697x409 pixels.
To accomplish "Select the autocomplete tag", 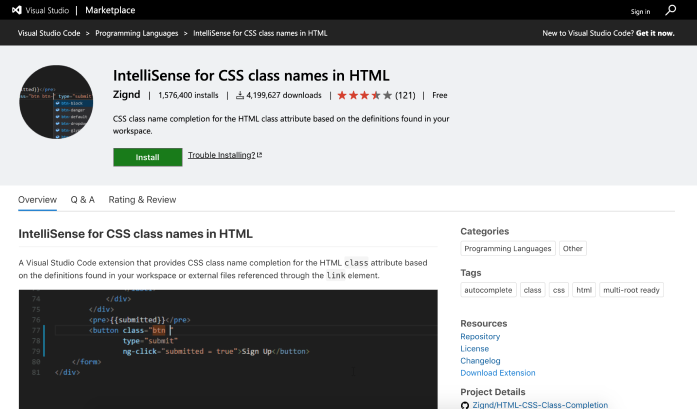I will tap(488, 290).
